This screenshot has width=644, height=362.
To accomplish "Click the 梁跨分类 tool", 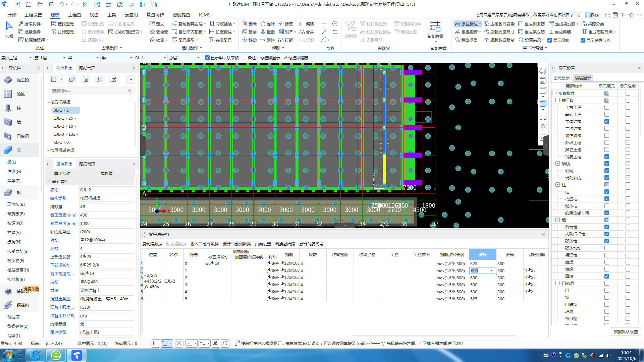I will tap(593, 24).
